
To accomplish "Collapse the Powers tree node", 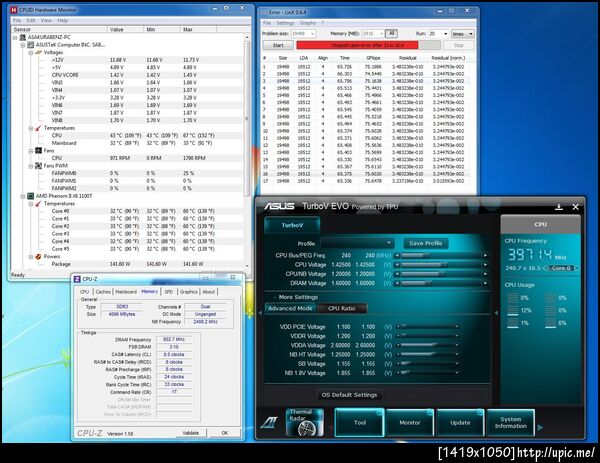I will click(31, 257).
